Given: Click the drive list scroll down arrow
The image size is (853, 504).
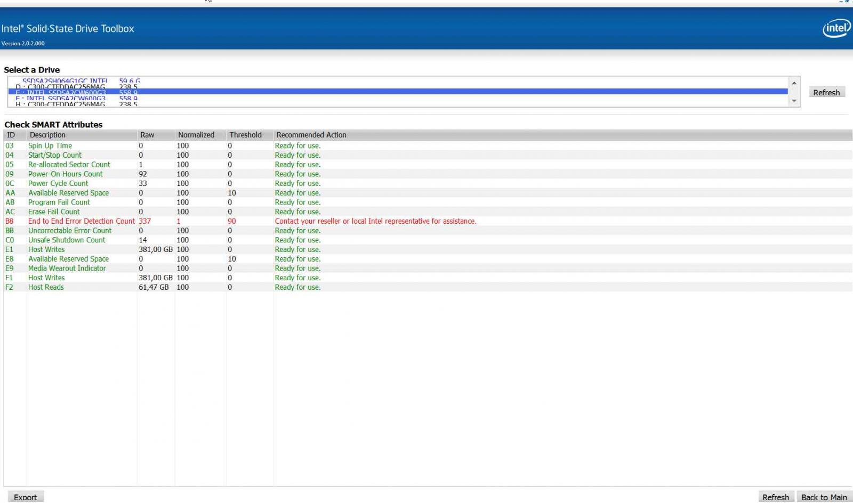Looking at the screenshot, I should point(794,101).
